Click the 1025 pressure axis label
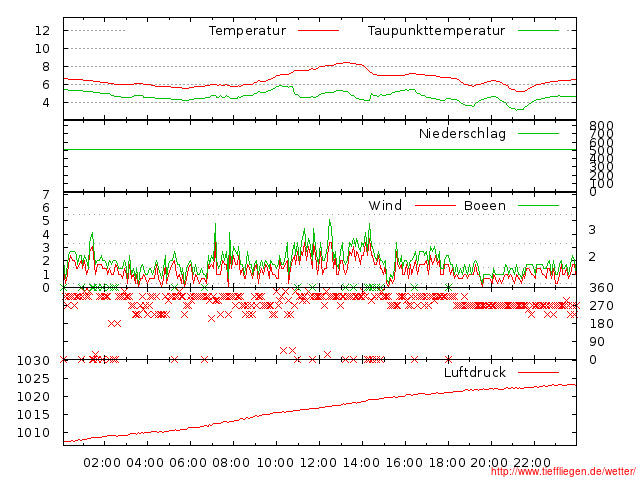This screenshot has width=640, height=480. [x=33, y=379]
